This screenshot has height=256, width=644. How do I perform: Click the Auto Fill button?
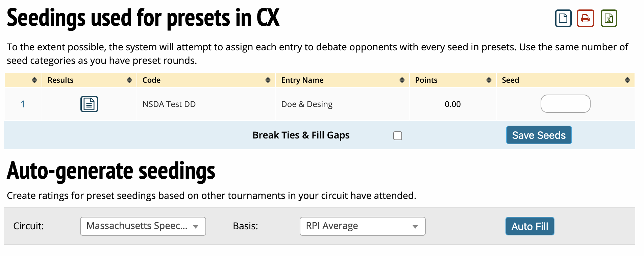529,226
